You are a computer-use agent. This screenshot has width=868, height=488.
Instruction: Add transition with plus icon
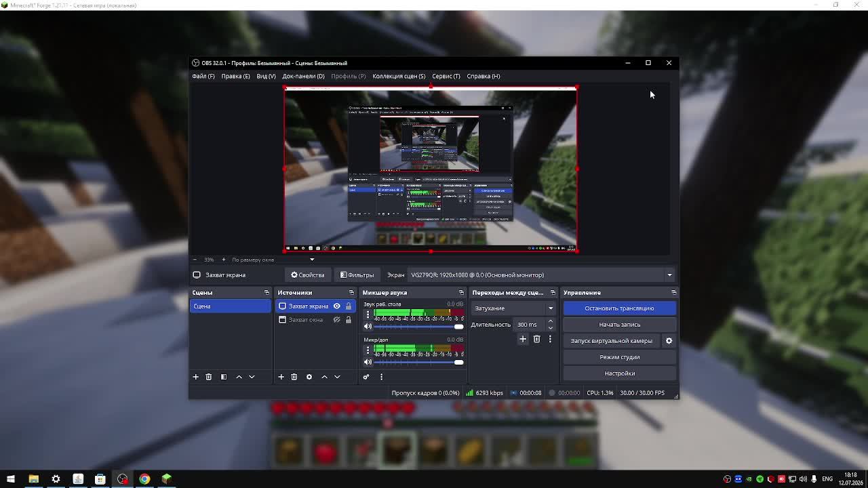pos(523,339)
